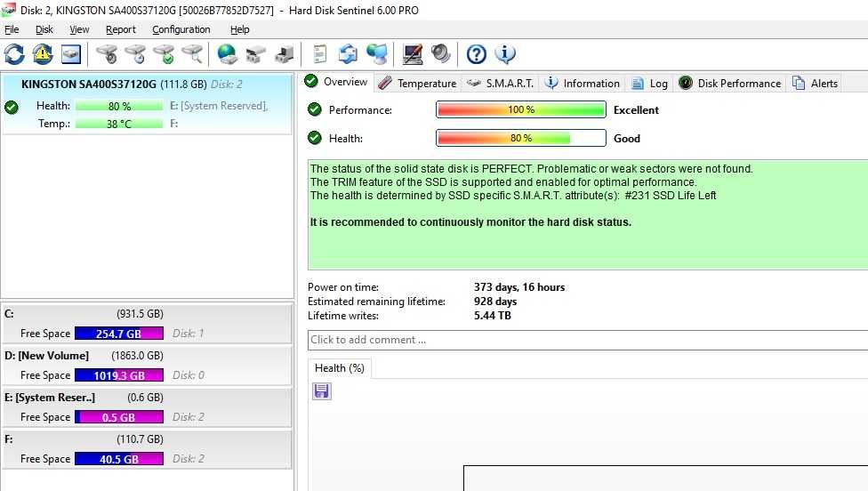Click the green disk status description box

click(588, 214)
